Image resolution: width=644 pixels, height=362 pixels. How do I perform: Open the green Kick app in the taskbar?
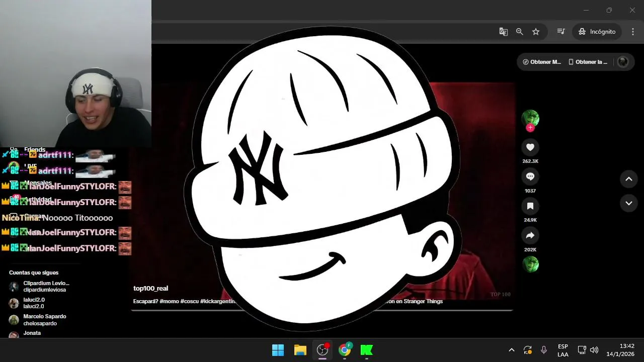[x=367, y=350]
